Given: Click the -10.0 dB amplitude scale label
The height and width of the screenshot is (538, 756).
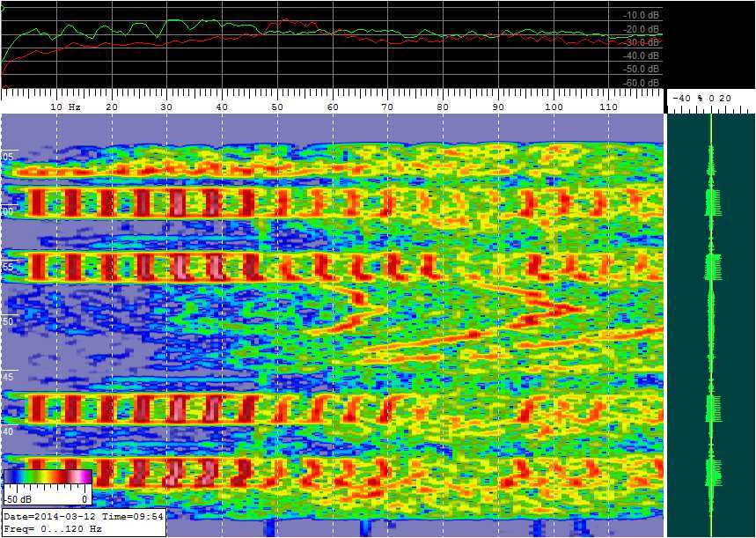Looking at the screenshot, I should click(642, 16).
